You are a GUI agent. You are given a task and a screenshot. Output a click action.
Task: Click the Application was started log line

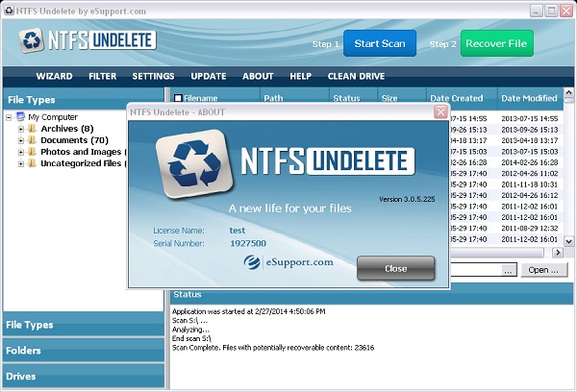tap(249, 311)
